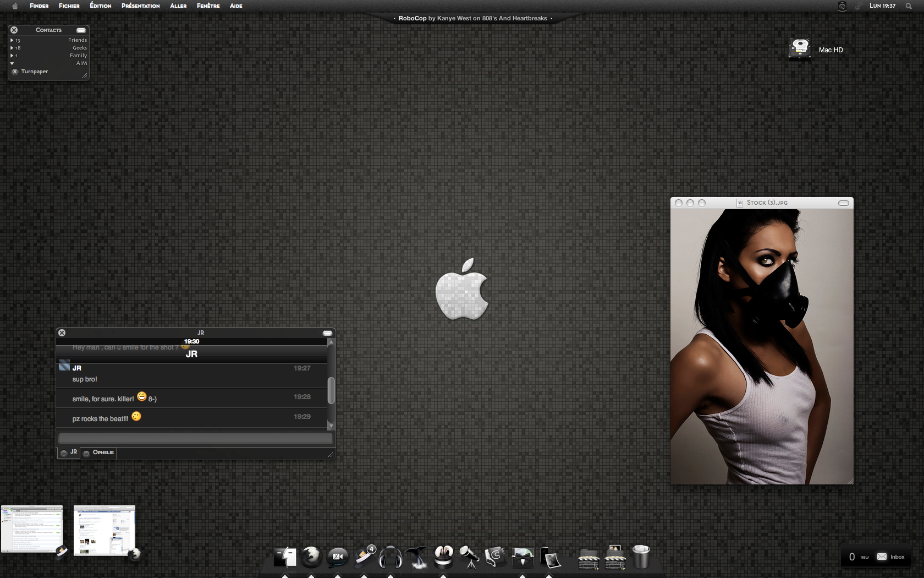The width and height of the screenshot is (924, 578).
Task: Click the Spotlight search icon in menu bar
Action: click(x=909, y=6)
